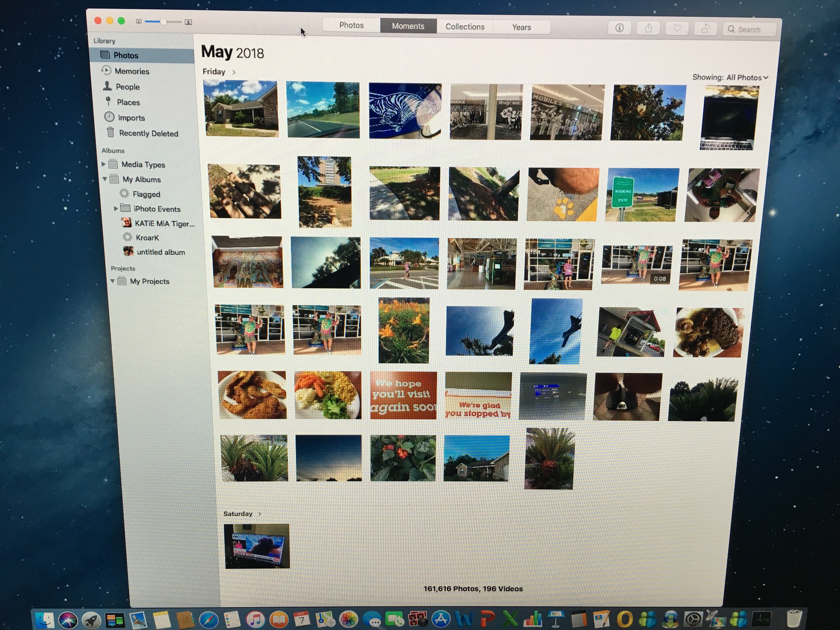Screen dimensions: 840x630
Task: Open the Friday moment chevron link
Action: pyautogui.click(x=234, y=72)
